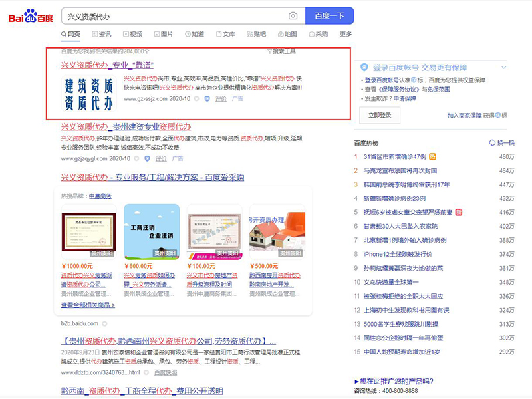The image size is (532, 399).
Task: Click shield icon next to www.gzjzqygl.com
Action: coord(147,158)
